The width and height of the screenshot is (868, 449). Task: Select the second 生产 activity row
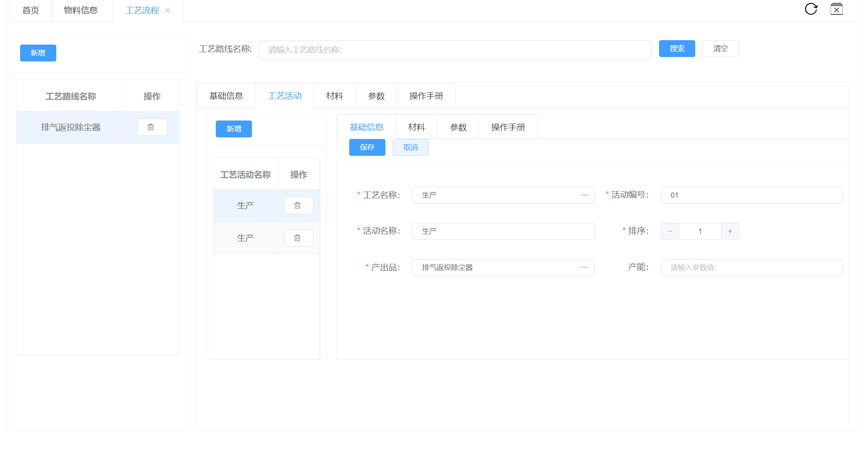click(x=245, y=238)
